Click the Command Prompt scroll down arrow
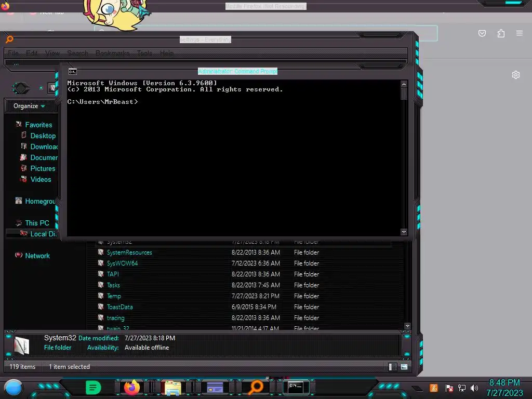Viewport: 532px width, 399px height. (x=404, y=232)
